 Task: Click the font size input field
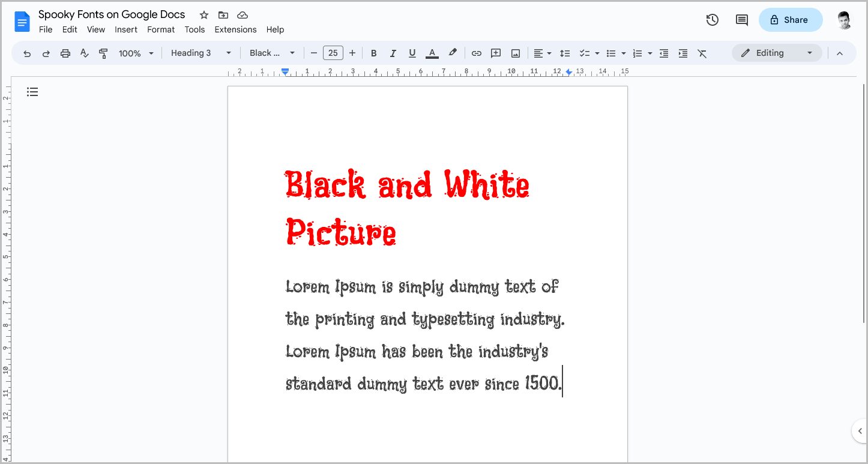point(333,53)
